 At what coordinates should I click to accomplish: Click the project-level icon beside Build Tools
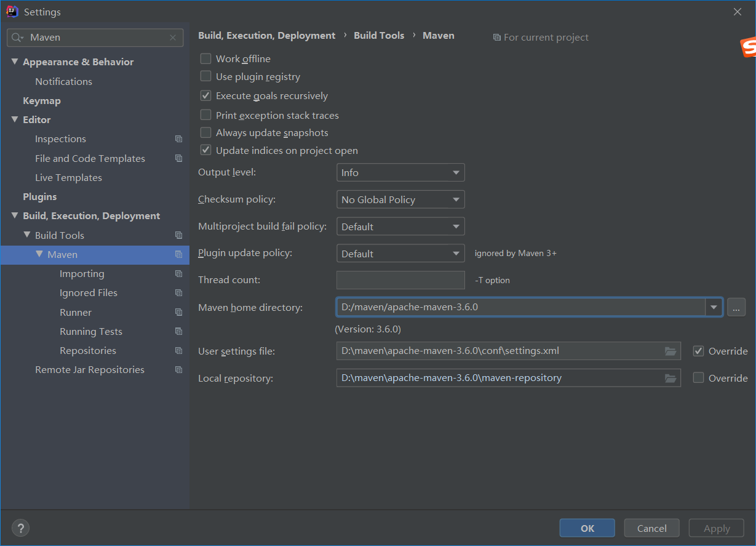point(178,235)
